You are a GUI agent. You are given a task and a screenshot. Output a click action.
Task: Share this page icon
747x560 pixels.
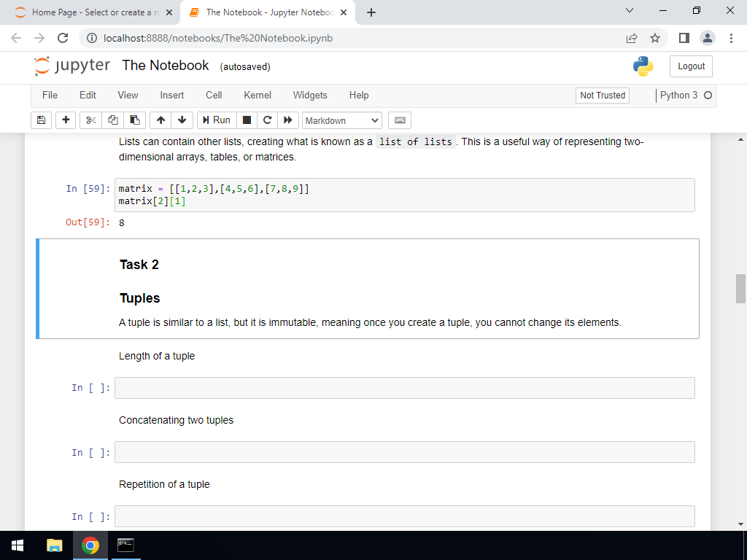point(632,38)
